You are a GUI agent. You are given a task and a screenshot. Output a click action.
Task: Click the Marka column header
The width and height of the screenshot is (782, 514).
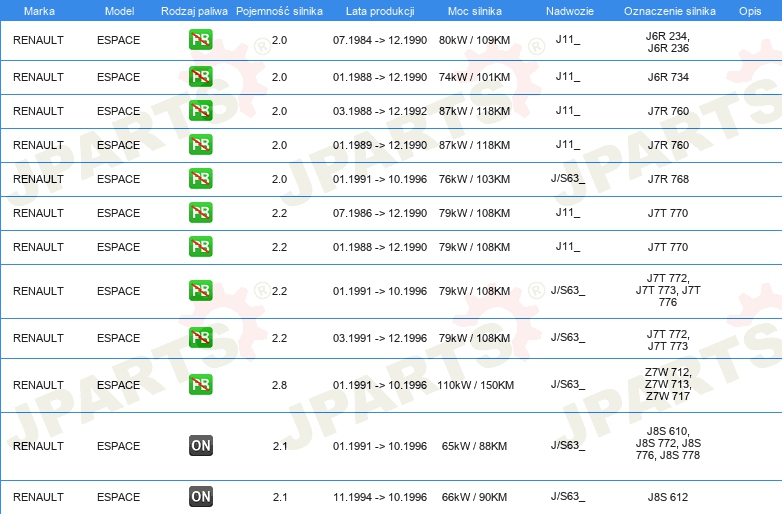click(x=39, y=11)
